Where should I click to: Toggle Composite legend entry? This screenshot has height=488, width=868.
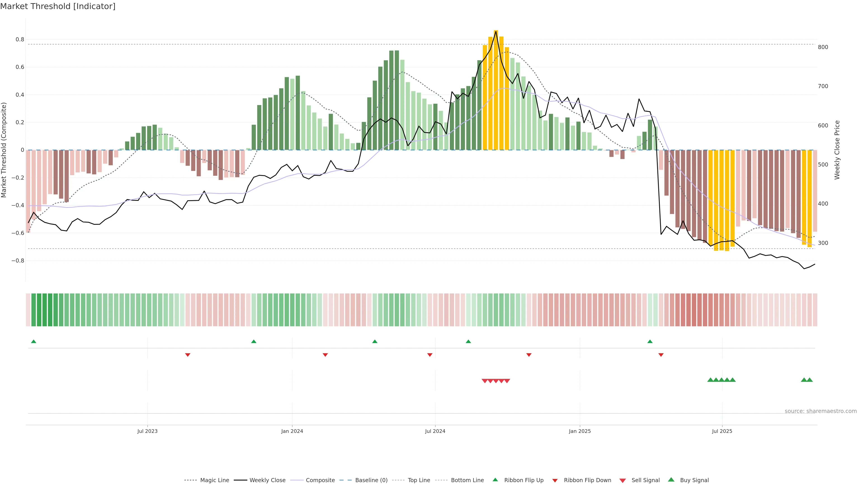pyautogui.click(x=320, y=480)
